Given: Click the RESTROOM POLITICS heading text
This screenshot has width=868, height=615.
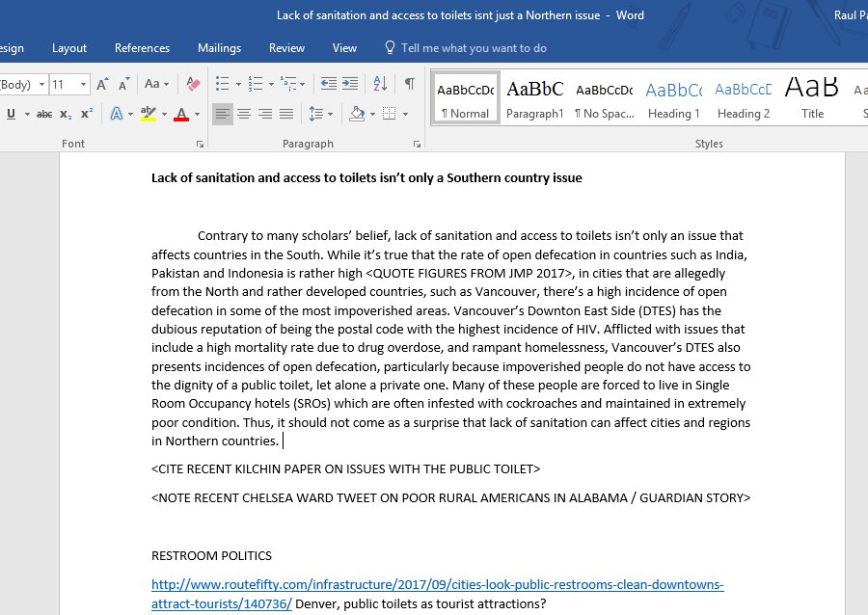Looking at the screenshot, I should point(211,556).
